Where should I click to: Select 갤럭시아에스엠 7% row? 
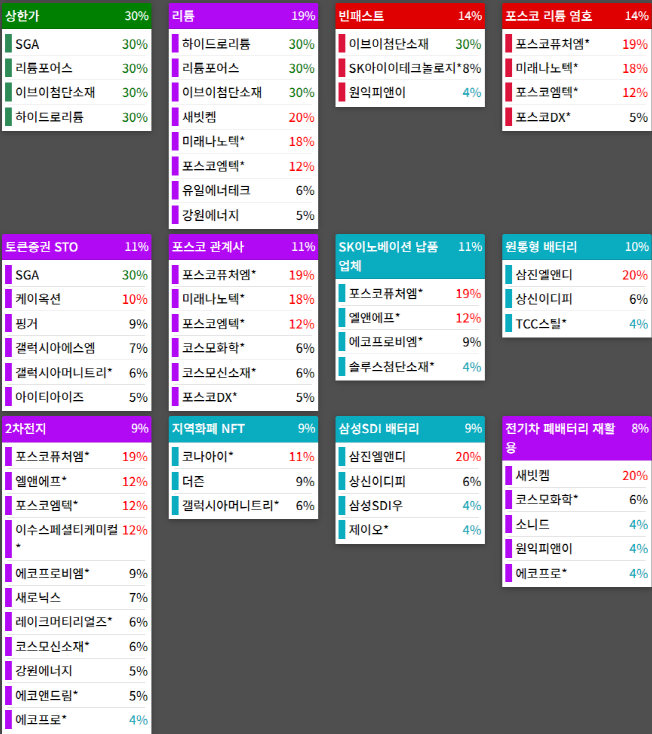coord(77,348)
